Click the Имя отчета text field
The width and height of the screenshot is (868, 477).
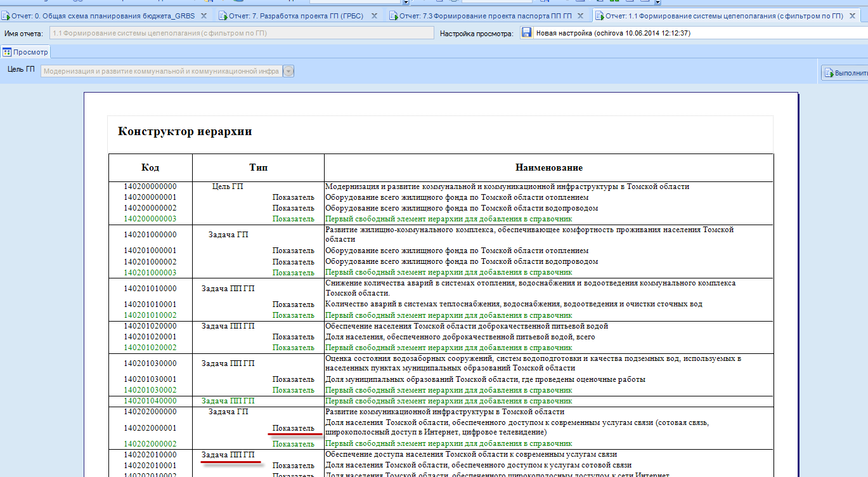click(x=242, y=33)
